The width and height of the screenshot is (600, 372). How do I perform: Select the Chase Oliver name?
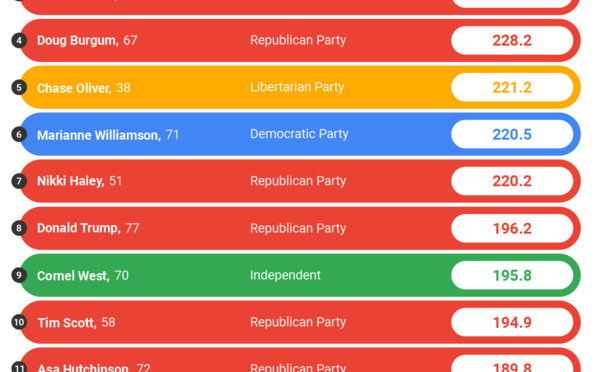[74, 88]
